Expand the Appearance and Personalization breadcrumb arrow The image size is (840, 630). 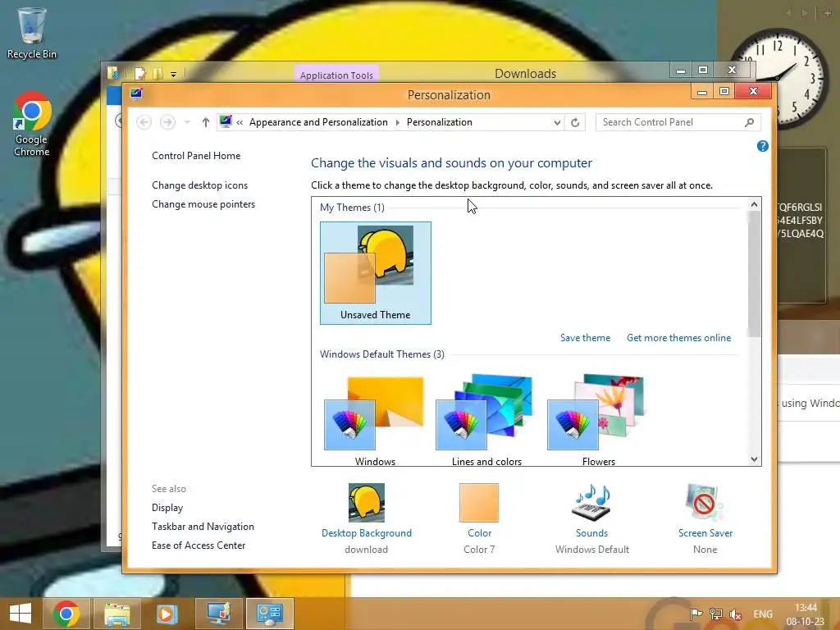tap(398, 123)
